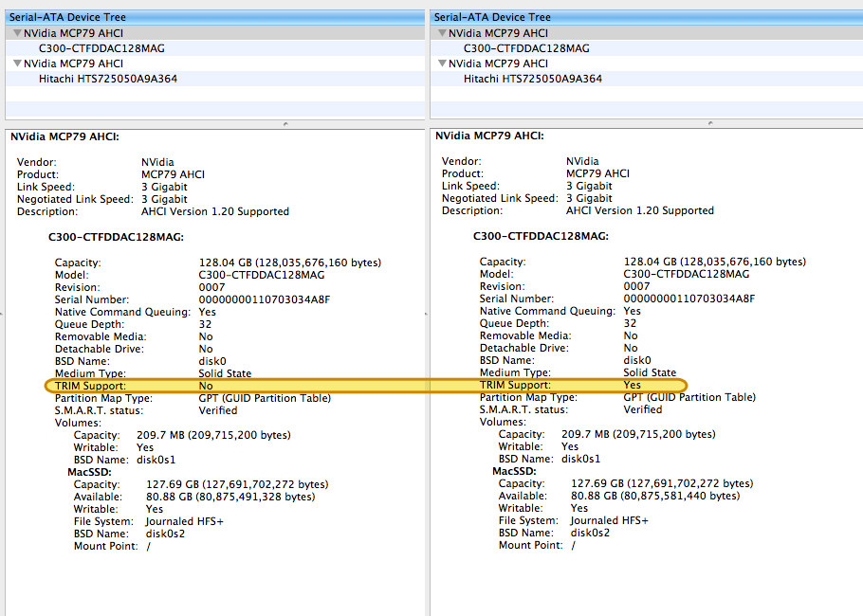Select C300-CTFDDAC128MAG in the right device tree
The height and width of the screenshot is (616, 863).
(x=526, y=48)
